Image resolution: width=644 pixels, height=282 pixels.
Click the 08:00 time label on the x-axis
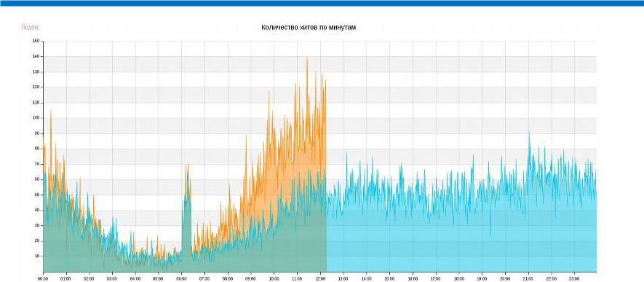tap(228, 278)
